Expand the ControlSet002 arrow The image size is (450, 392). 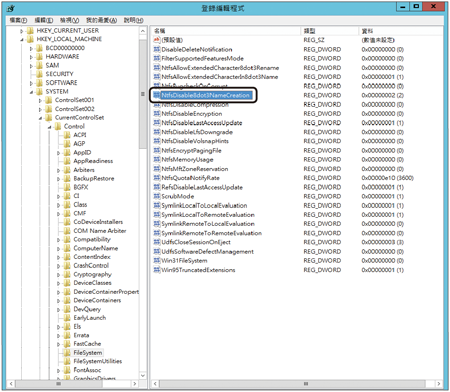point(40,109)
